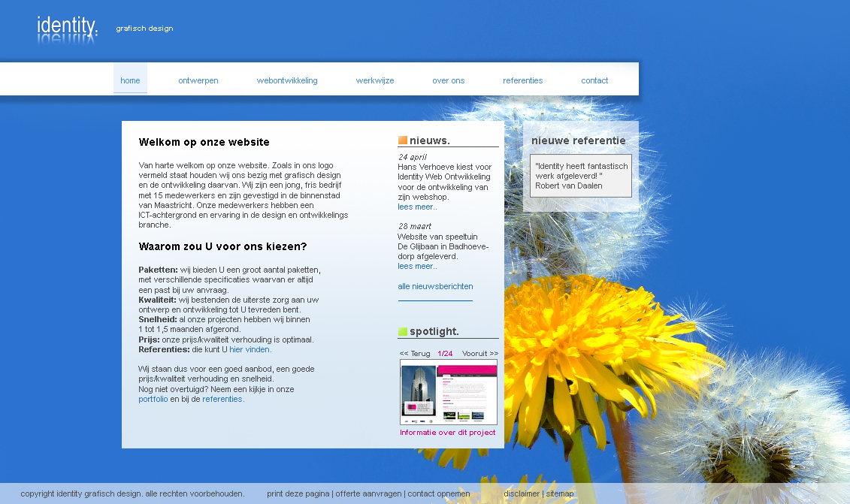Open the portfolio link in text
The image size is (850, 504).
point(153,399)
